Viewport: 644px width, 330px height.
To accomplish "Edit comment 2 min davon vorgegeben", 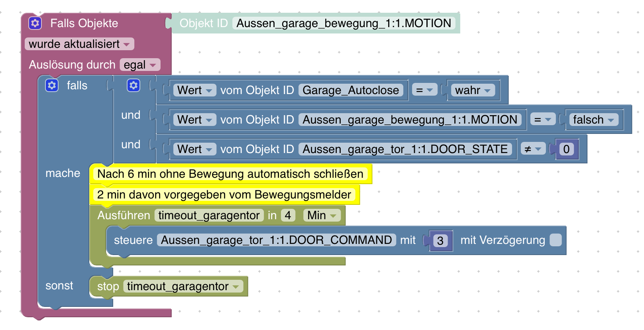I will [x=224, y=194].
